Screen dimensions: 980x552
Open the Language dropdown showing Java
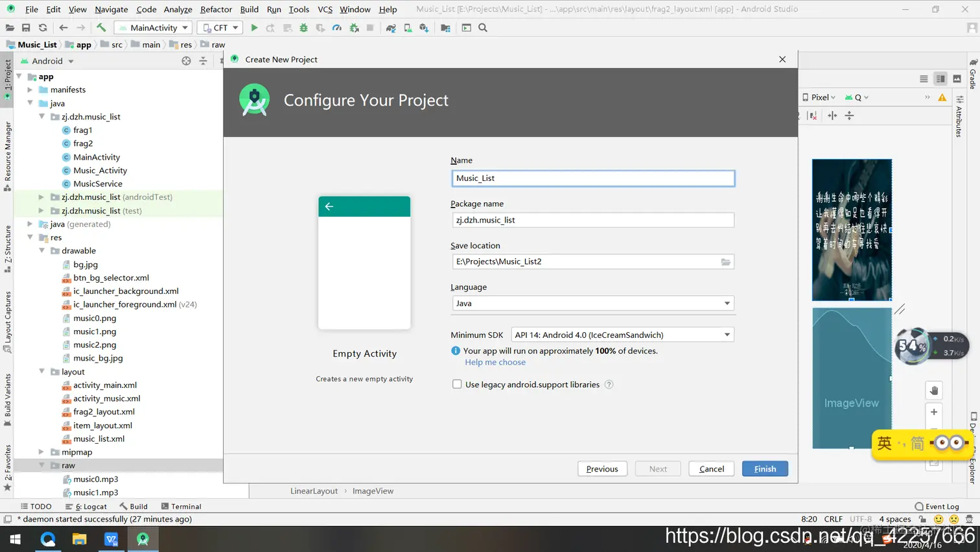point(593,304)
